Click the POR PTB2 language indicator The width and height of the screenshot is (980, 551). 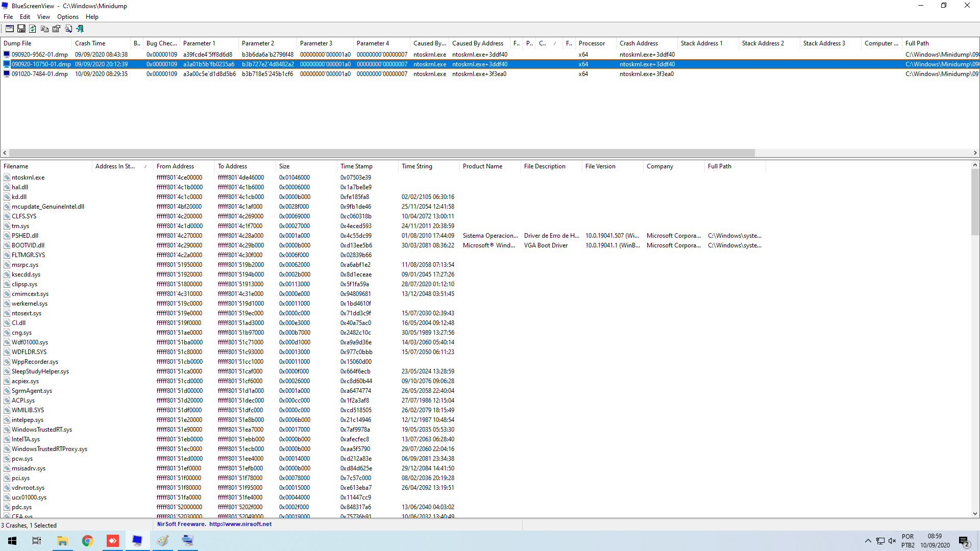pos(908,541)
